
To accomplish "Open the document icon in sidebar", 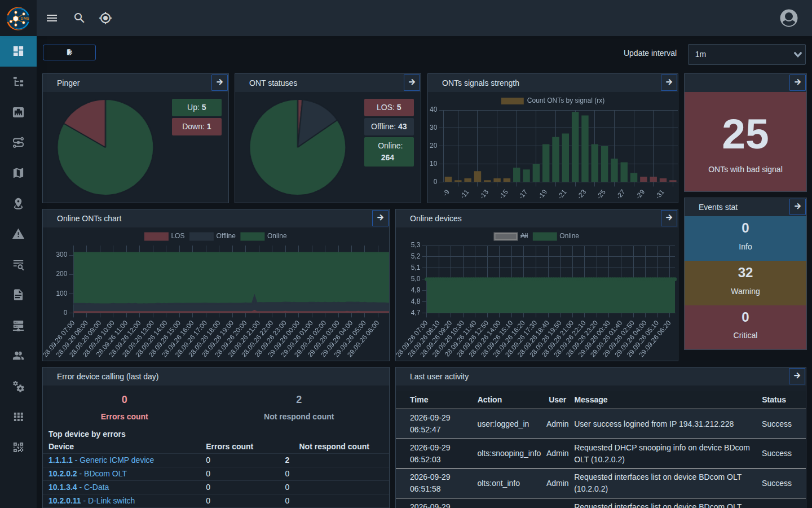I will (18, 295).
